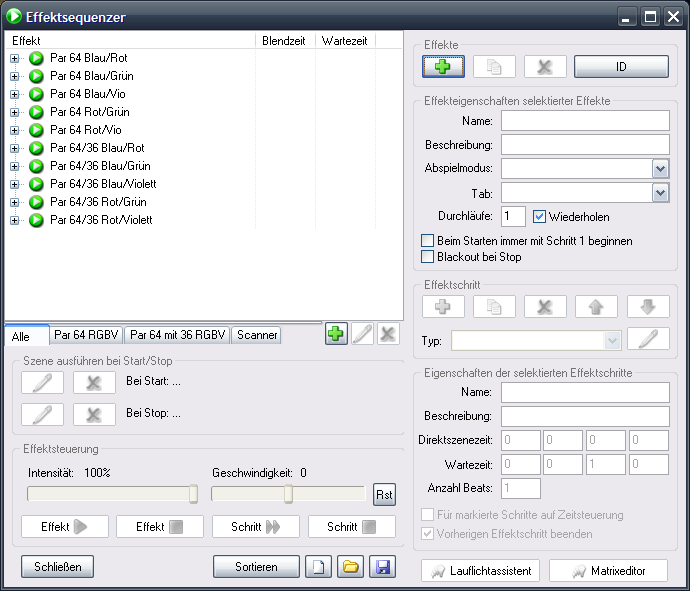
Task: Copy the selected effect in Effekte group
Action: point(494,66)
